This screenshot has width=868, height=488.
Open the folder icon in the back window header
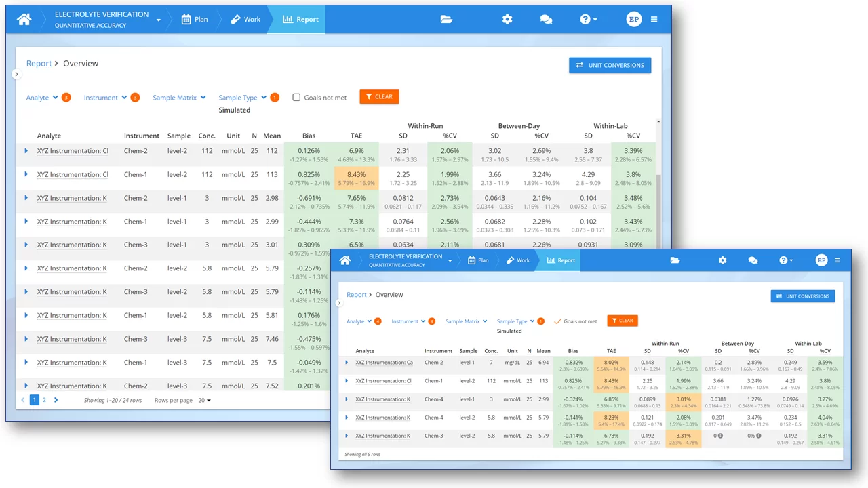click(x=446, y=20)
